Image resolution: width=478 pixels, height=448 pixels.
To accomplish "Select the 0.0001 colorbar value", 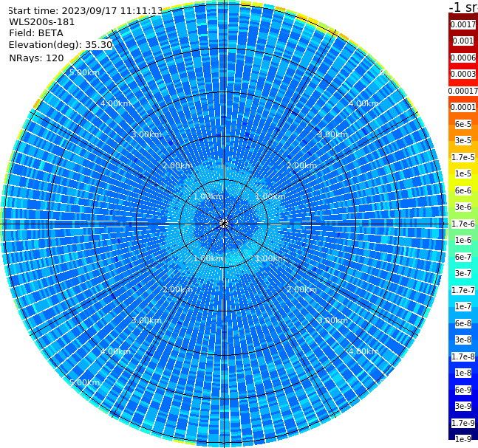I will click(463, 107).
